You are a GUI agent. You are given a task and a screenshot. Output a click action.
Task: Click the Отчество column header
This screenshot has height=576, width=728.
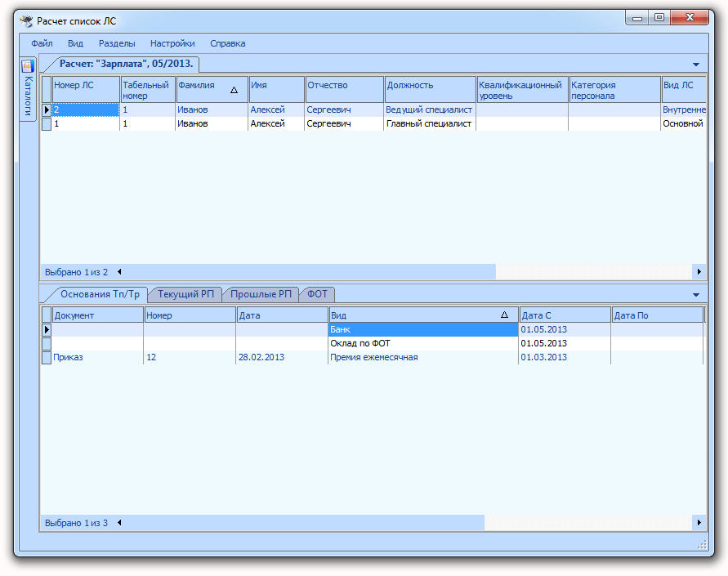pos(345,89)
